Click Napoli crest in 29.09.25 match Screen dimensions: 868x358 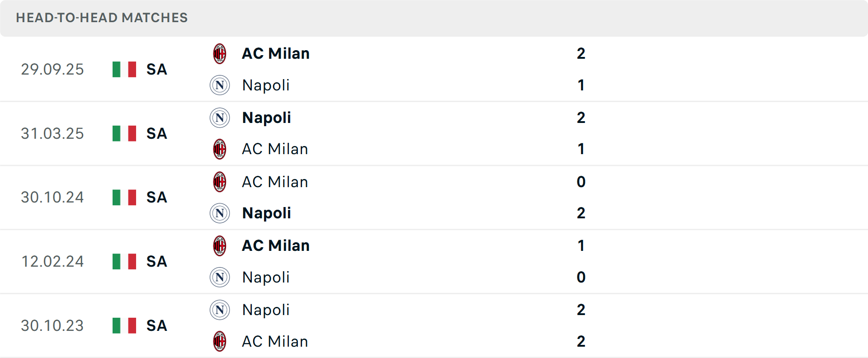(x=220, y=85)
